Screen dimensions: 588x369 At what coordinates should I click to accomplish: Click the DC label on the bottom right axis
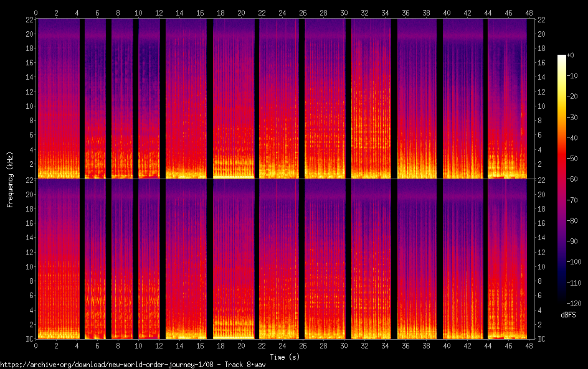541,339
